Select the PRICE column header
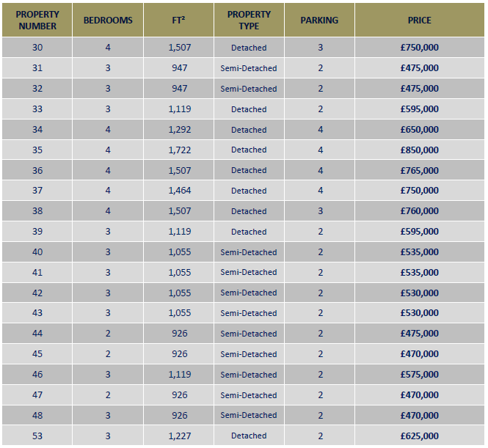488x448 pixels. pyautogui.click(x=420, y=20)
